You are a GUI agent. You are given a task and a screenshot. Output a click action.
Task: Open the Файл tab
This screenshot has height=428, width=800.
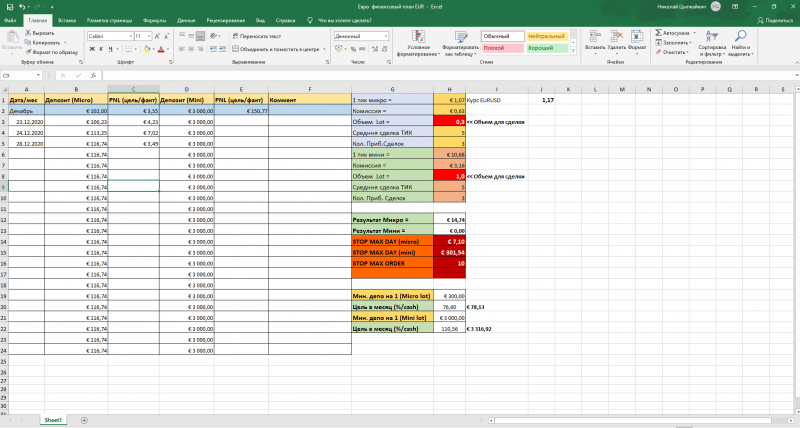pyautogui.click(x=10, y=20)
